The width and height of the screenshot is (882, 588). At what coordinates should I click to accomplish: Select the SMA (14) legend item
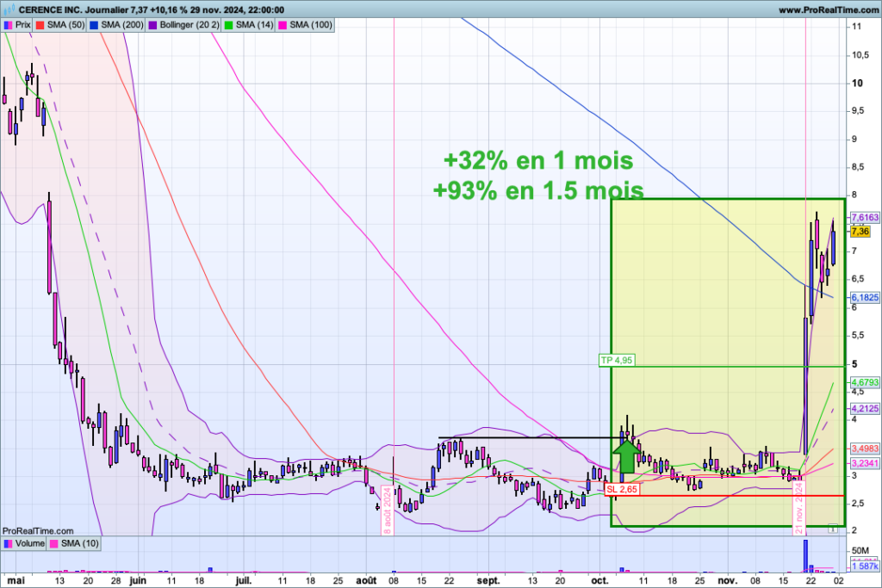point(250,25)
